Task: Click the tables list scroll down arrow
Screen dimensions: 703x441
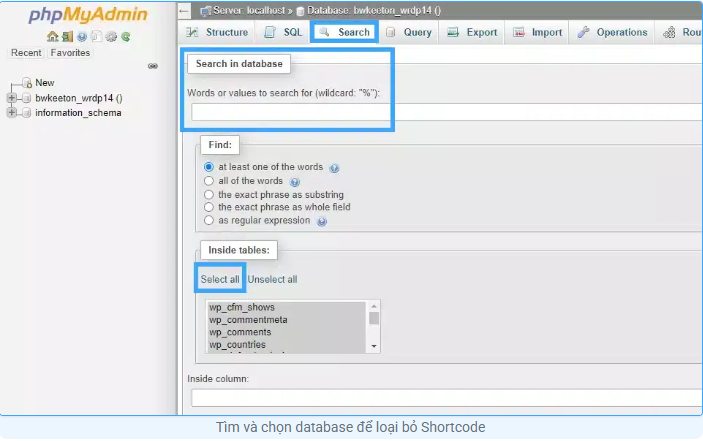Action: pyautogui.click(x=373, y=347)
